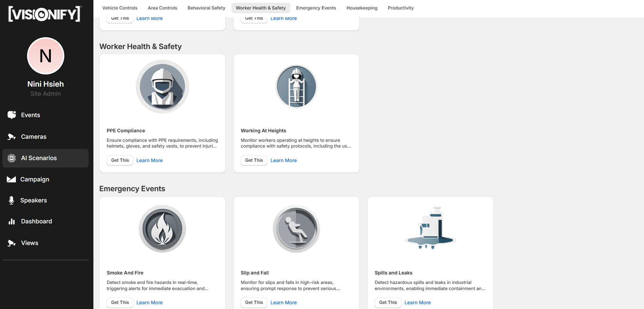
Task: Click the AI Scenarios chip icon
Action: pyautogui.click(x=12, y=158)
